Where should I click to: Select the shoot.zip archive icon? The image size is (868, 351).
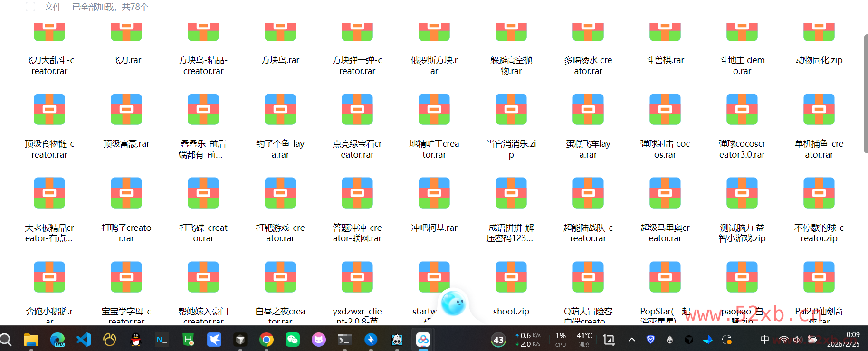511,277
